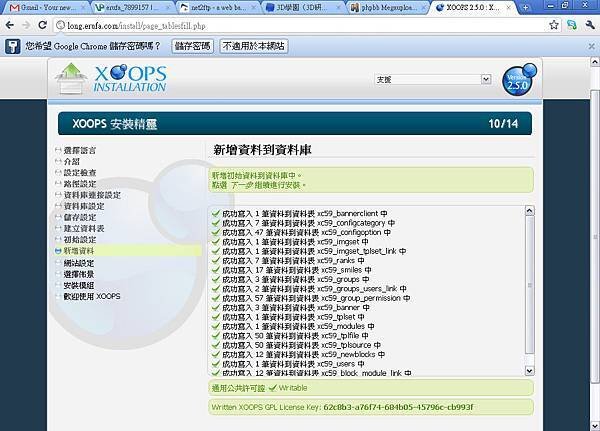Screen dimensions: 600x431
Task: Select 建立資料表 step in sidebar
Action: click(84, 229)
